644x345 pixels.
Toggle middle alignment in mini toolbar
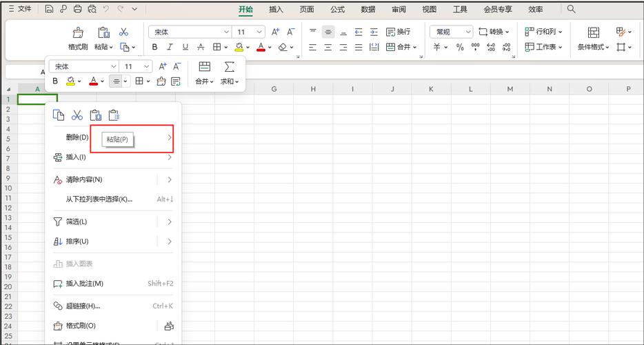pyautogui.click(x=117, y=81)
